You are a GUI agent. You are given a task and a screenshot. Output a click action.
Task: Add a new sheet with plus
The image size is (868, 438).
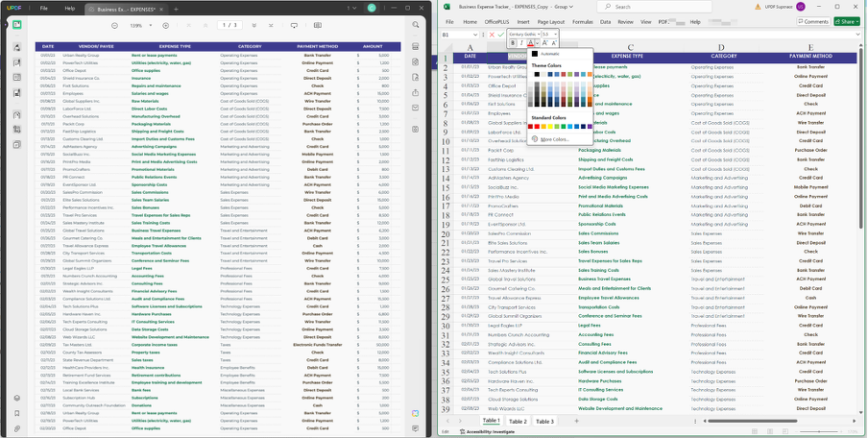[576, 422]
